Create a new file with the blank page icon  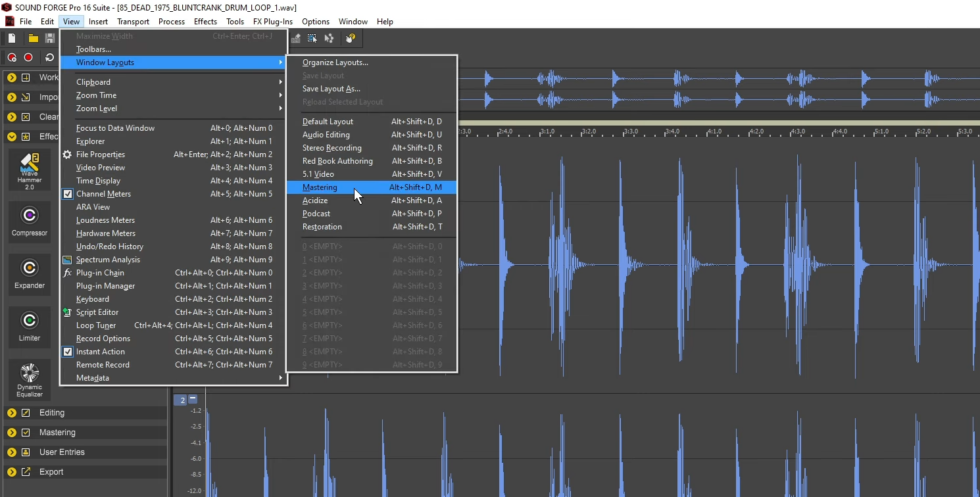pos(12,38)
